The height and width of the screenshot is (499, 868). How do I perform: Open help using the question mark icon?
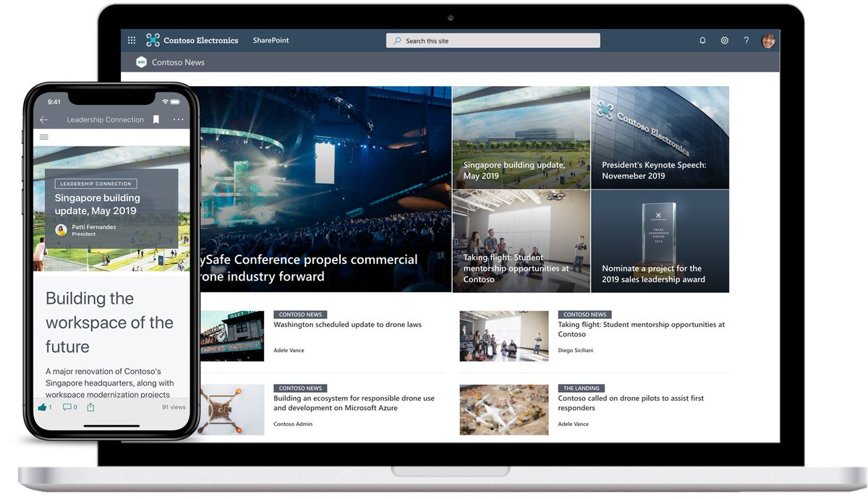coord(746,40)
